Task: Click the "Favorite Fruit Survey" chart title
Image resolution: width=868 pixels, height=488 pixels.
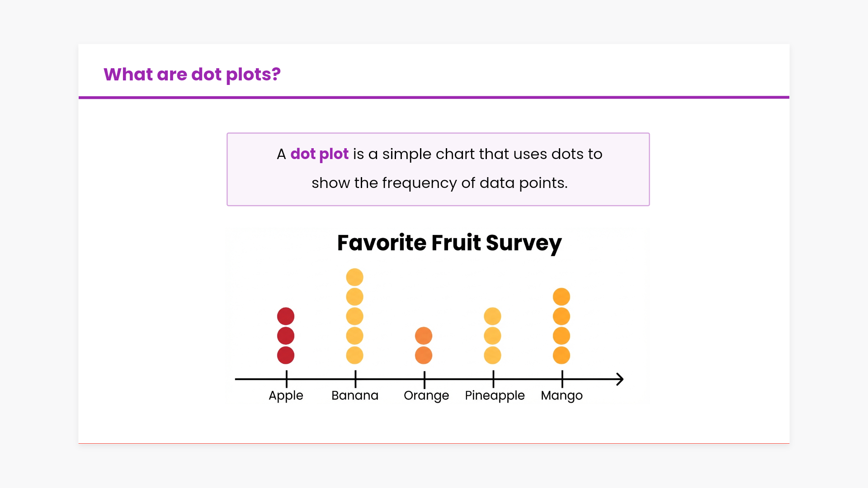Action: 449,243
